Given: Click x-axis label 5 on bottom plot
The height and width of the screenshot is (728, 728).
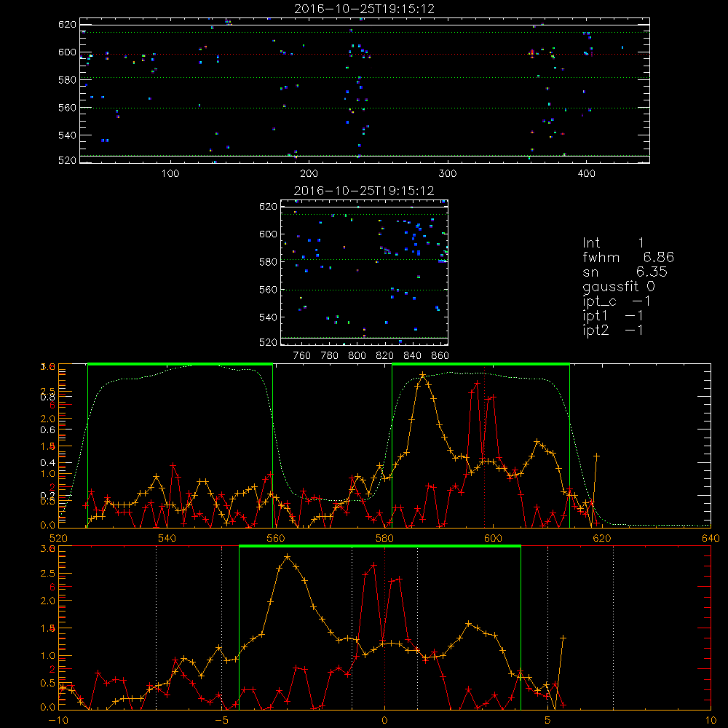Looking at the screenshot, I should pyautogui.click(x=548, y=721).
